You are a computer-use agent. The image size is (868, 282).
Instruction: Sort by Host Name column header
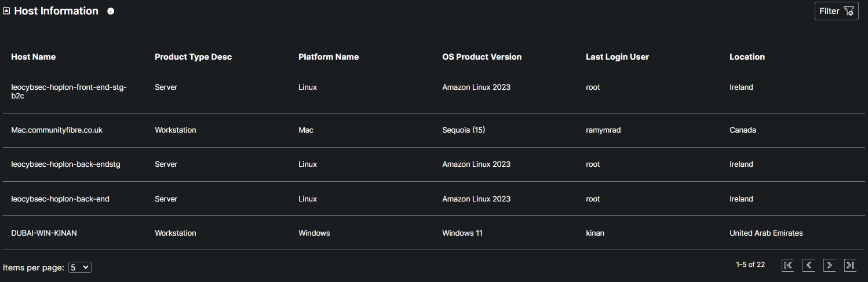[x=34, y=57]
